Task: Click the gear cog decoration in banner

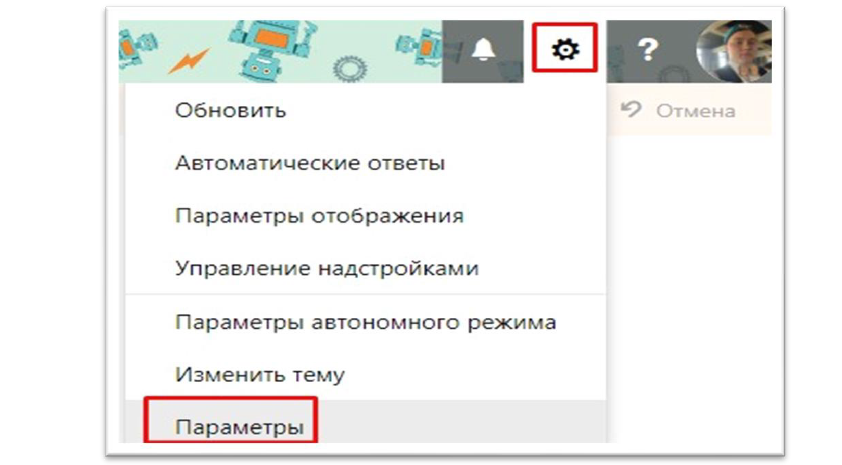Action: click(x=350, y=69)
